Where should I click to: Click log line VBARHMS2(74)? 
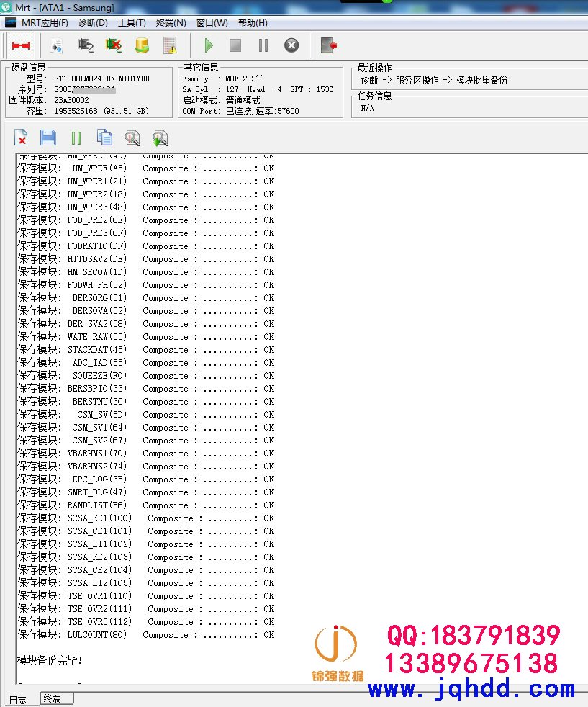click(145, 467)
